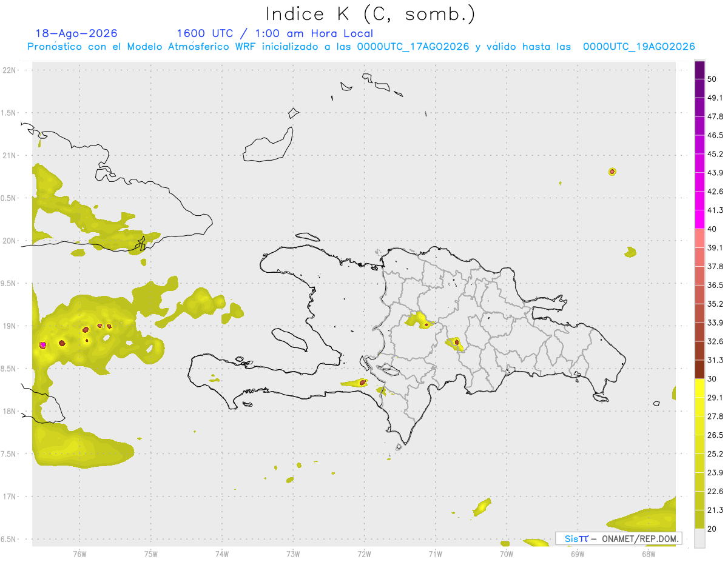Image resolution: width=728 pixels, height=562 pixels.
Task: Click the "42.6" colorbar value
Action: (715, 192)
